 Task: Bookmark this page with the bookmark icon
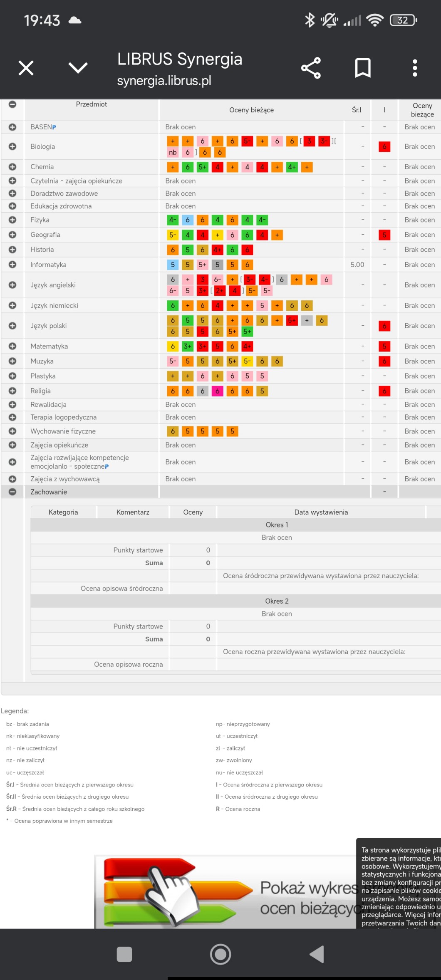362,68
